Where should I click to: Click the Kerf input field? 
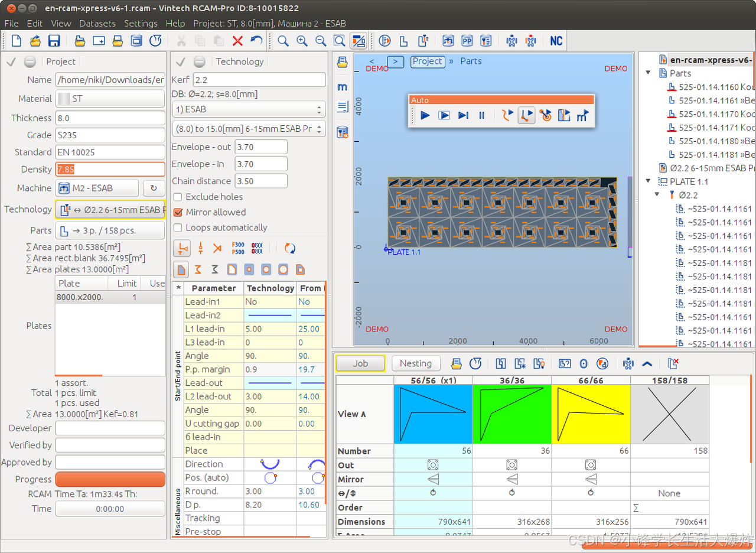coord(259,80)
